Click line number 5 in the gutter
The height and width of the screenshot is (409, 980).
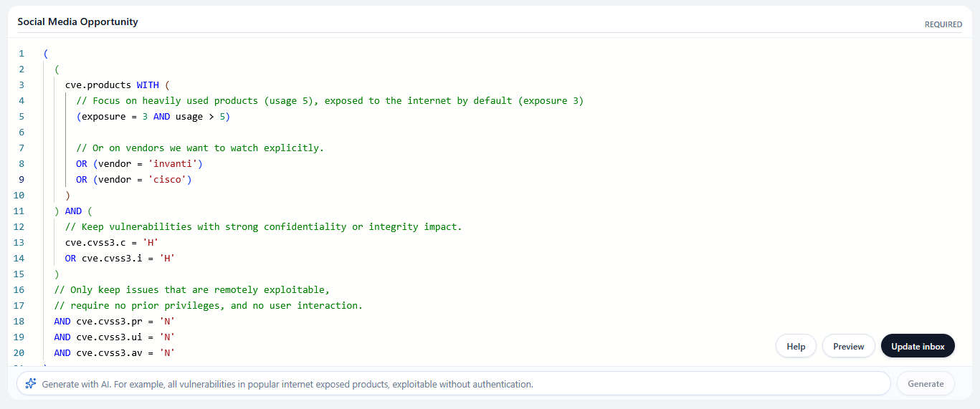(x=22, y=116)
